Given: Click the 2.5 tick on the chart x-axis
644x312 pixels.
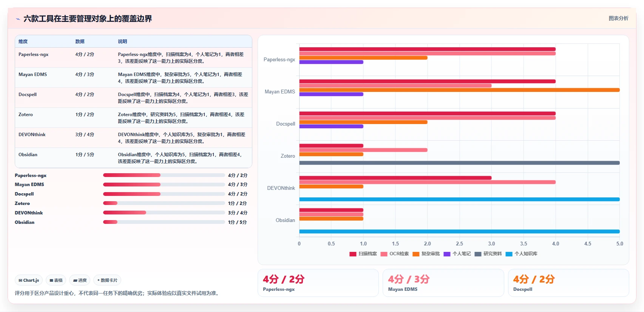Looking at the screenshot, I should 459,244.
